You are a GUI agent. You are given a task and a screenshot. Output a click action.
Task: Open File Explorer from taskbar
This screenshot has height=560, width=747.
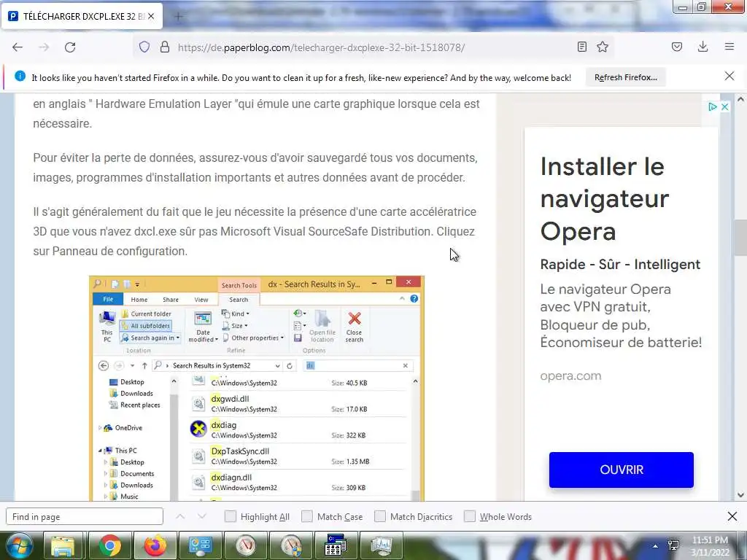[63, 546]
